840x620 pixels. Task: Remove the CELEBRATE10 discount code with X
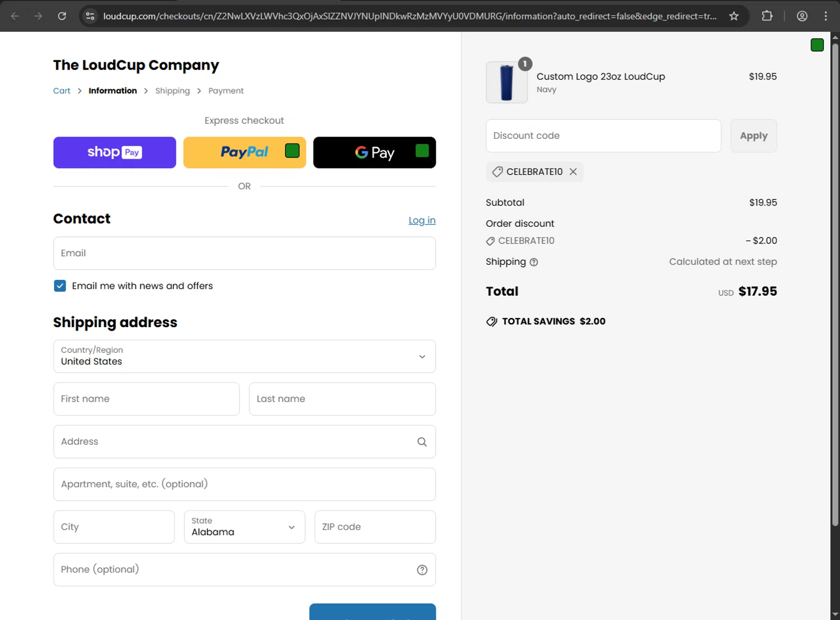[x=573, y=172]
